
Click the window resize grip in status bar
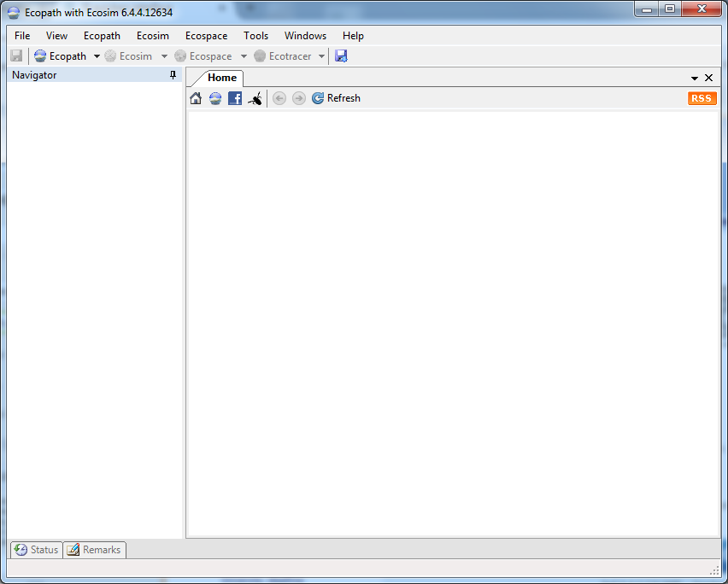pyautogui.click(x=715, y=570)
